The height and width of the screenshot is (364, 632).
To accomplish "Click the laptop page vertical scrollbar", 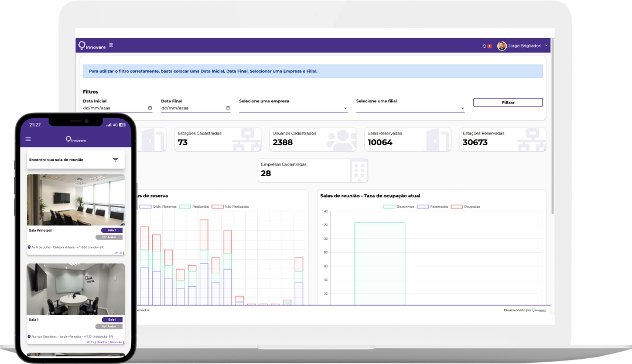I will coord(552,127).
